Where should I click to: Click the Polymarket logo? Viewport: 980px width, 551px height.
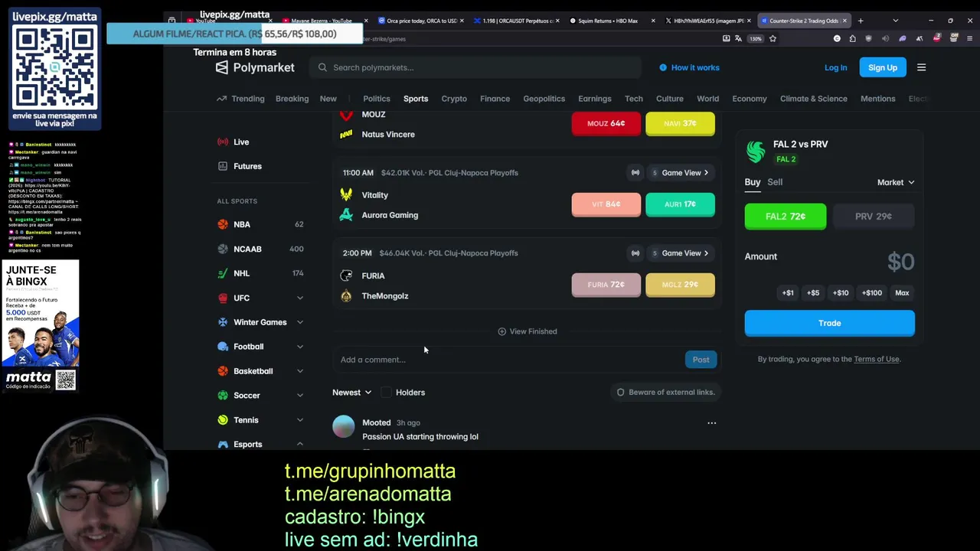[x=255, y=67]
